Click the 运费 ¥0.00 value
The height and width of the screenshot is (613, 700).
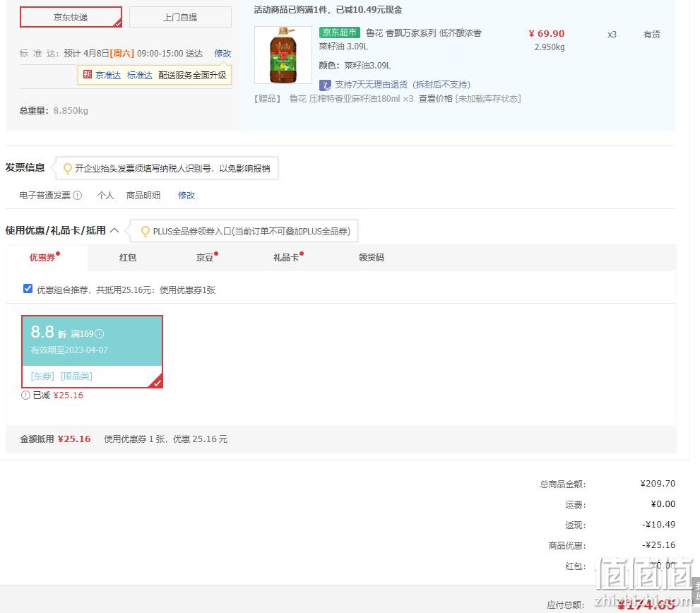[663, 504]
